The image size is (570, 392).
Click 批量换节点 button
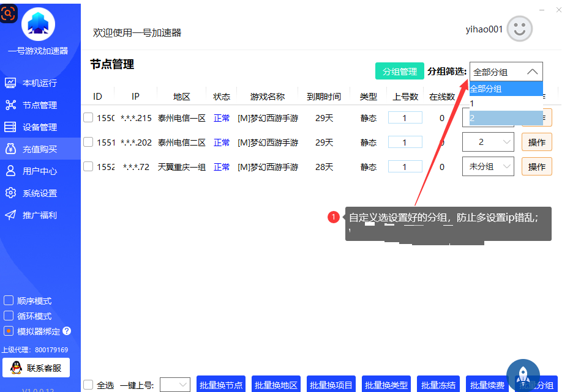point(221,385)
